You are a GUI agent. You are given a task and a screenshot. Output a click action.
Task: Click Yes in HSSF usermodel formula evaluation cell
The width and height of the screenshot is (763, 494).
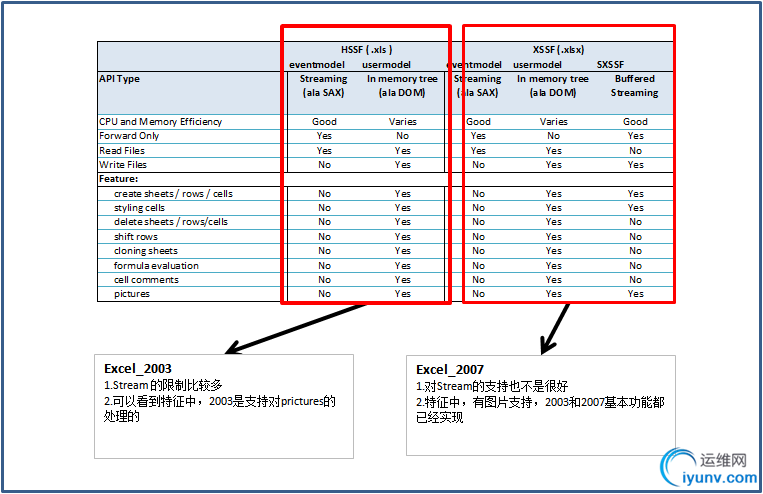[402, 266]
